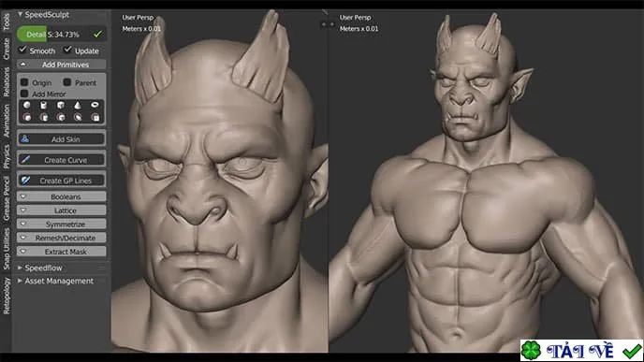Add a cone primitive from icon row
The width and height of the screenshot is (644, 362).
point(78,105)
